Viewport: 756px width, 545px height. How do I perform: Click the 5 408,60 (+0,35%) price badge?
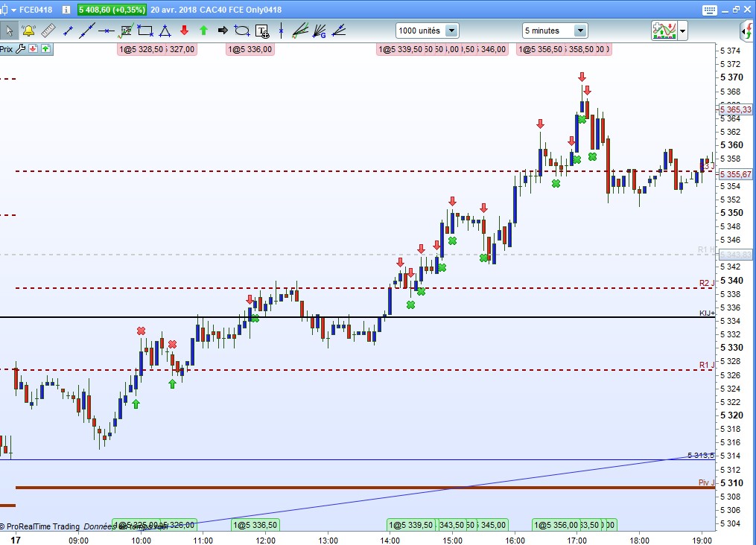(112, 10)
